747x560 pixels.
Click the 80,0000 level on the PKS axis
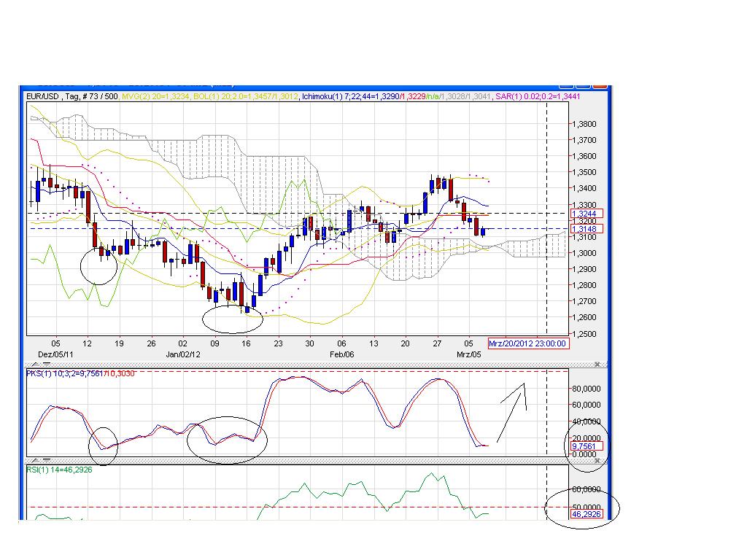tap(586, 389)
